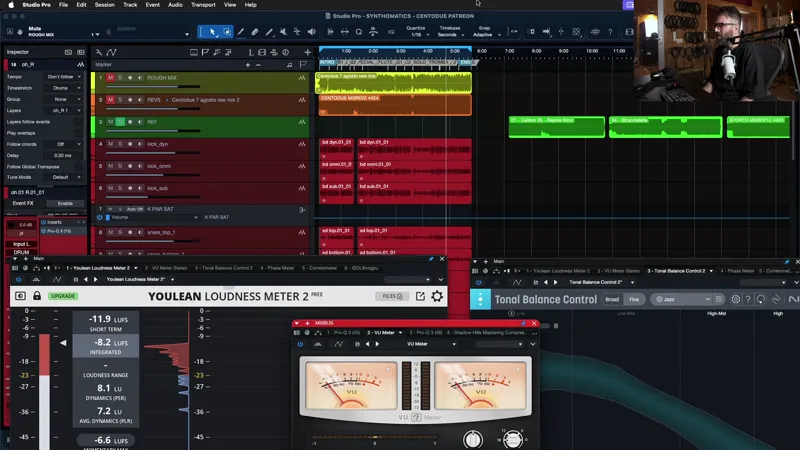Open the File menu
The image size is (800, 450).
pos(63,5)
